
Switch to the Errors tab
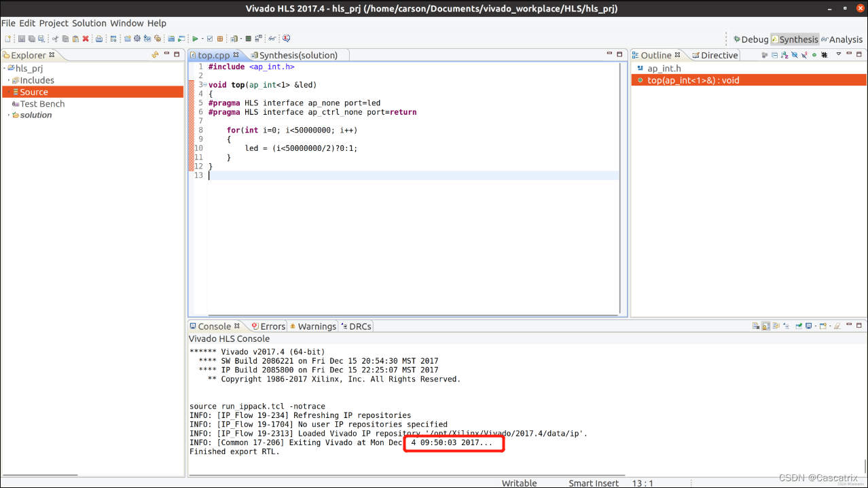(x=268, y=326)
